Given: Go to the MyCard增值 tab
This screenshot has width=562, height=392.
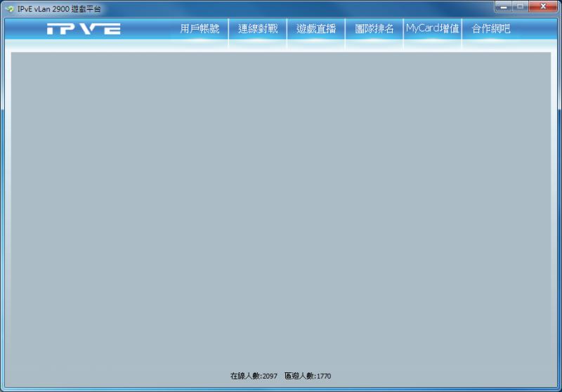Looking at the screenshot, I should (432, 29).
